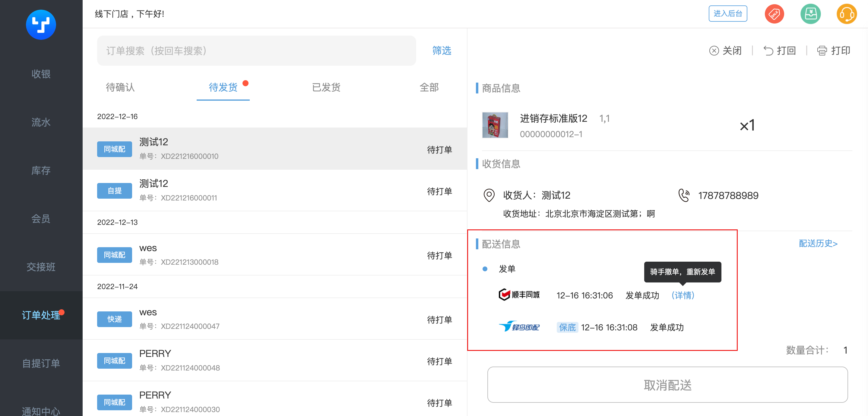Switch to 待发货 tab
868x416 pixels.
(223, 87)
